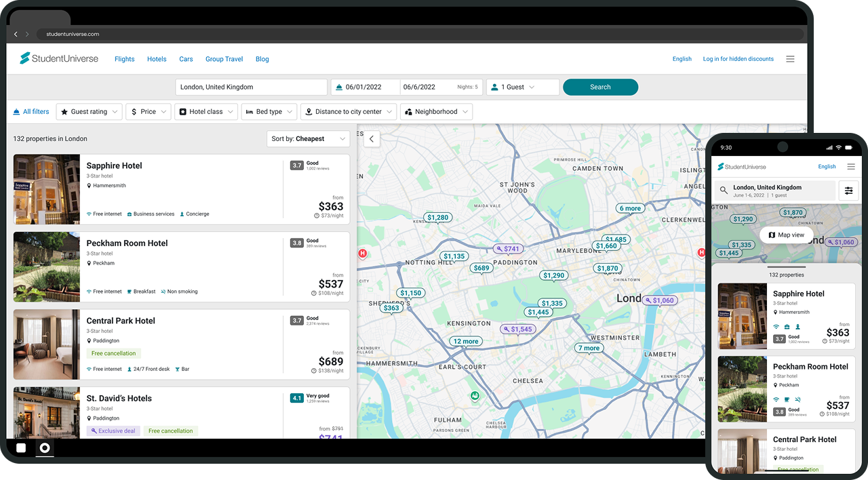Image resolution: width=868 pixels, height=480 pixels.
Task: Change the Sort by: Cheapest dropdown
Action: (309, 139)
